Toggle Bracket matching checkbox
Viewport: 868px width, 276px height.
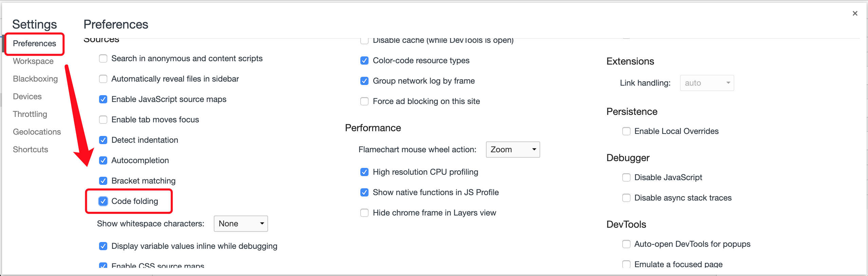(x=103, y=181)
